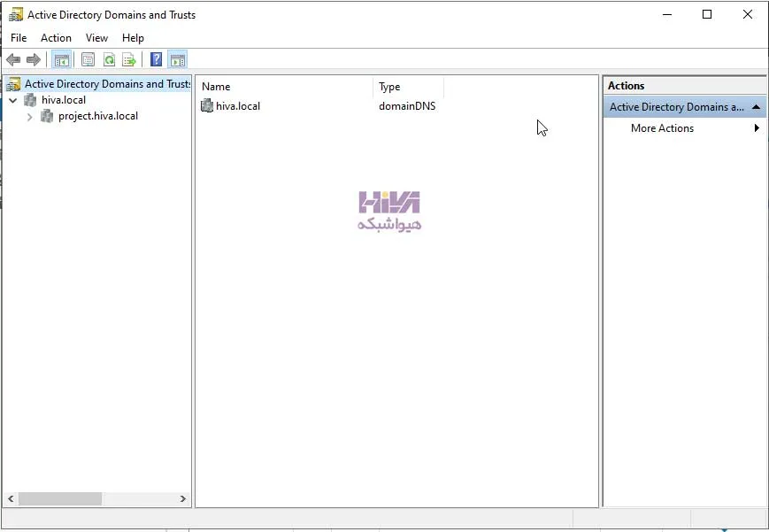Sort by the Type column header
The width and height of the screenshot is (769, 532).
click(409, 87)
